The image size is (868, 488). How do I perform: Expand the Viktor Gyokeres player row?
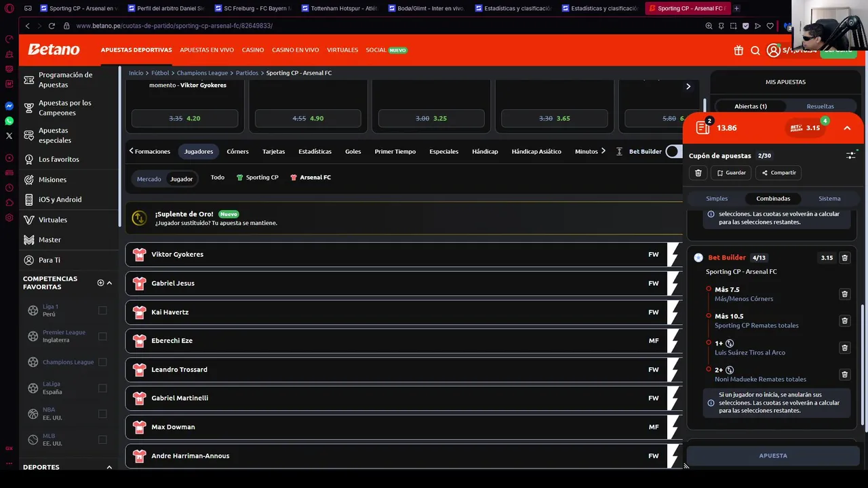coord(403,254)
